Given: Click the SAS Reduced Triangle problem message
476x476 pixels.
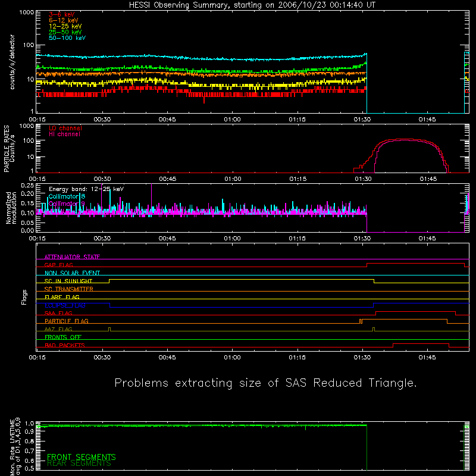Looking at the screenshot, I should 265,383.
